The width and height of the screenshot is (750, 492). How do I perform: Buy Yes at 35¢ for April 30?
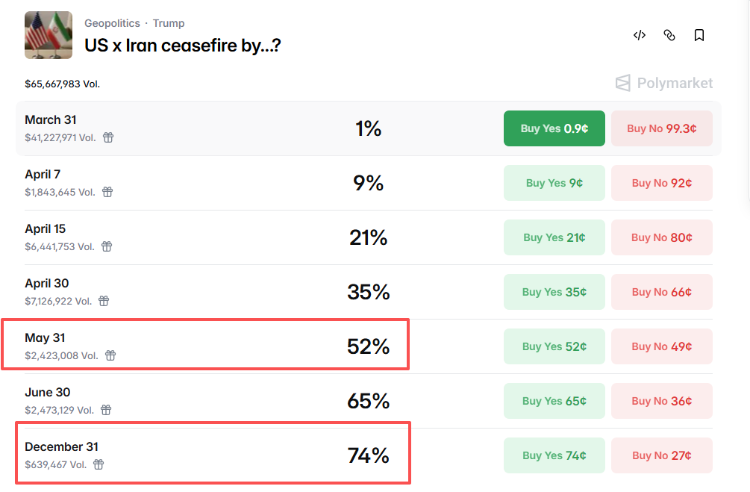point(554,292)
